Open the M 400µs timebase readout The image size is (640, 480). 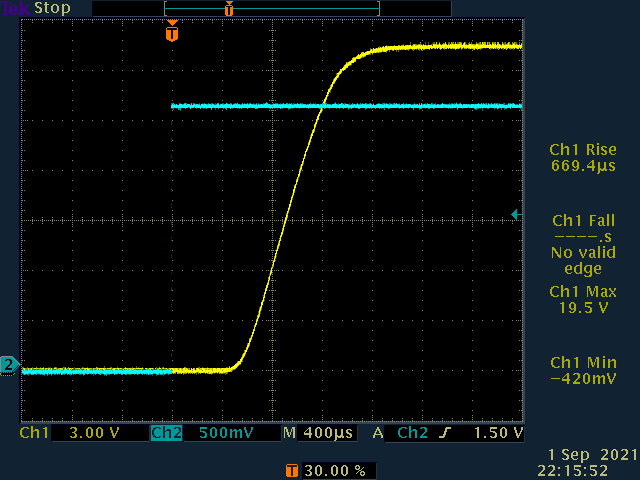[320, 434]
